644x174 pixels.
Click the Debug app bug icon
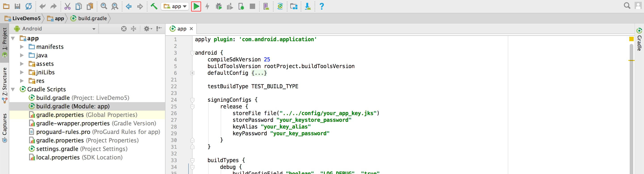point(219,6)
